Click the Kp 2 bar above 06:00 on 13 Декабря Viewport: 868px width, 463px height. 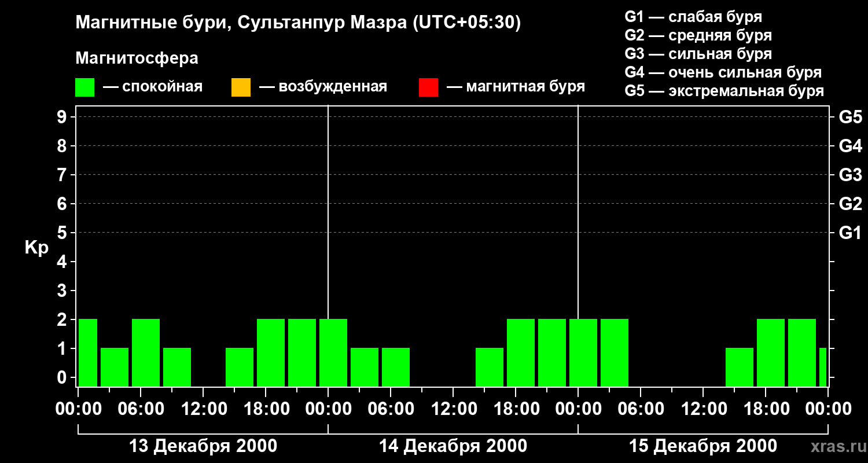[146, 352]
